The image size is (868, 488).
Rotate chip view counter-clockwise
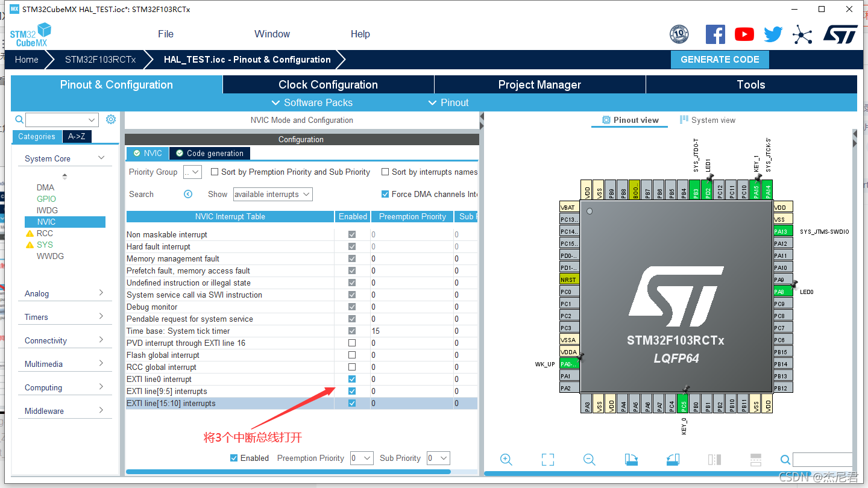click(673, 460)
